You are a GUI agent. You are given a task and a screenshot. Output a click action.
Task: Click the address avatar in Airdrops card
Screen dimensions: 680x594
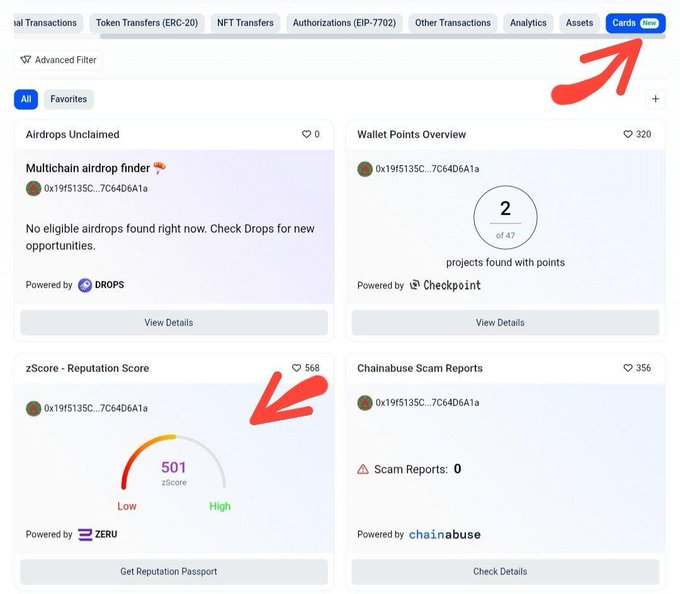[x=33, y=189]
